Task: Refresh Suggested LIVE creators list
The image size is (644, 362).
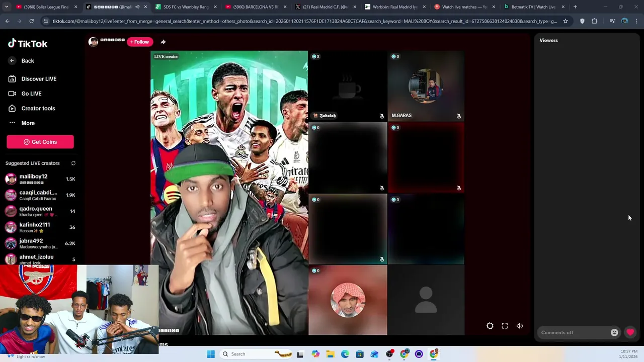Action: point(73,163)
